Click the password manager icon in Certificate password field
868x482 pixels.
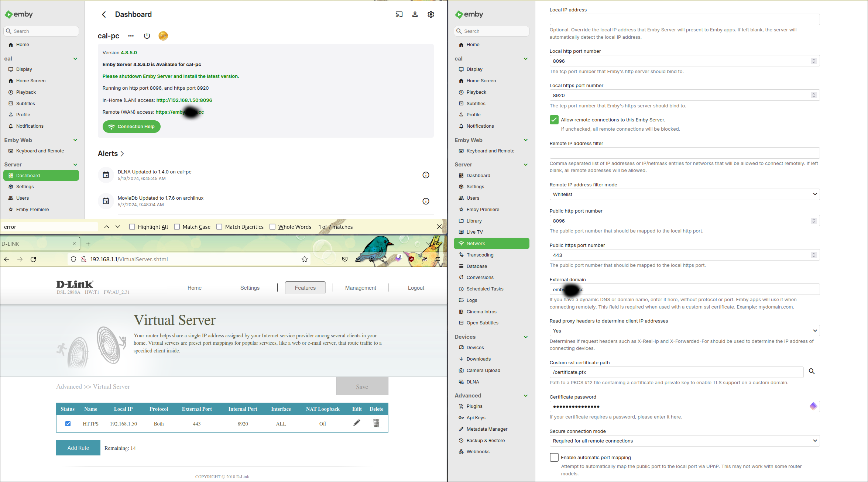coord(813,406)
